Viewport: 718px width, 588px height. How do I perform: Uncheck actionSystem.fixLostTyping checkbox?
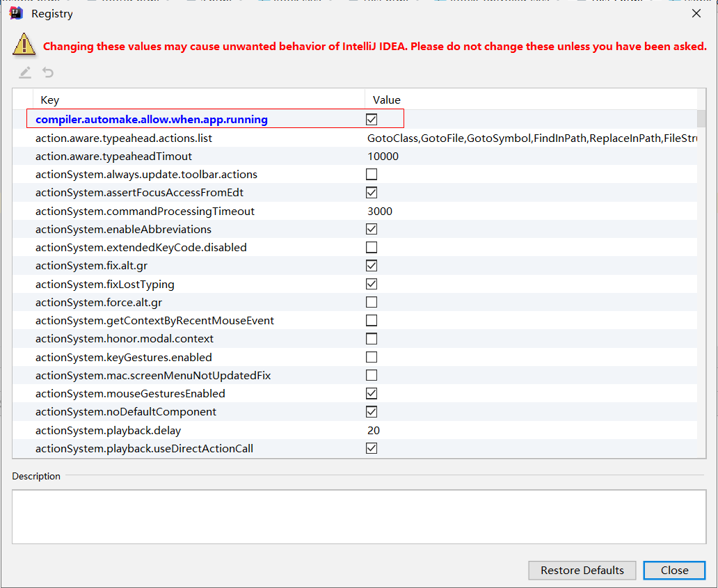coord(372,284)
